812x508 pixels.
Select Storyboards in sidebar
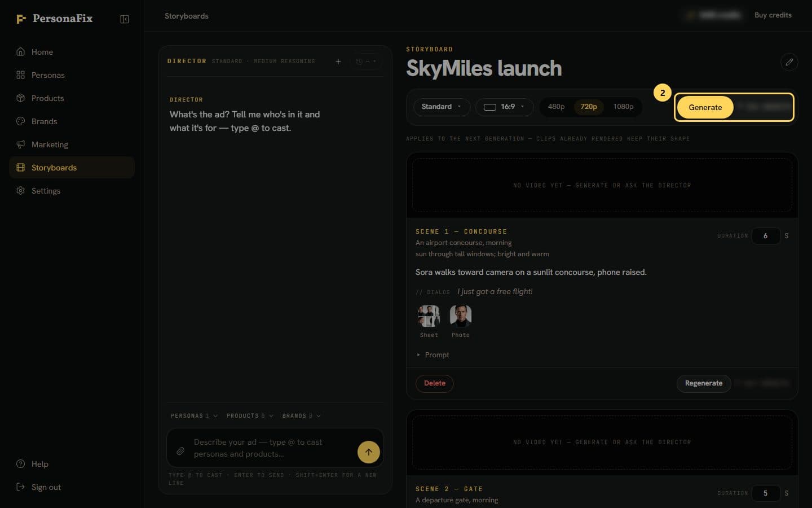72,168
